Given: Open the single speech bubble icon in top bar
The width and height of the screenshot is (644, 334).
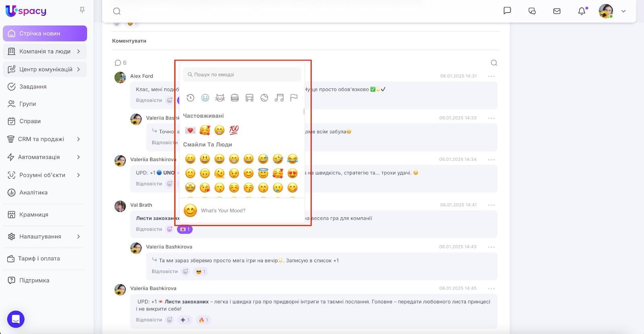Looking at the screenshot, I should (507, 10).
